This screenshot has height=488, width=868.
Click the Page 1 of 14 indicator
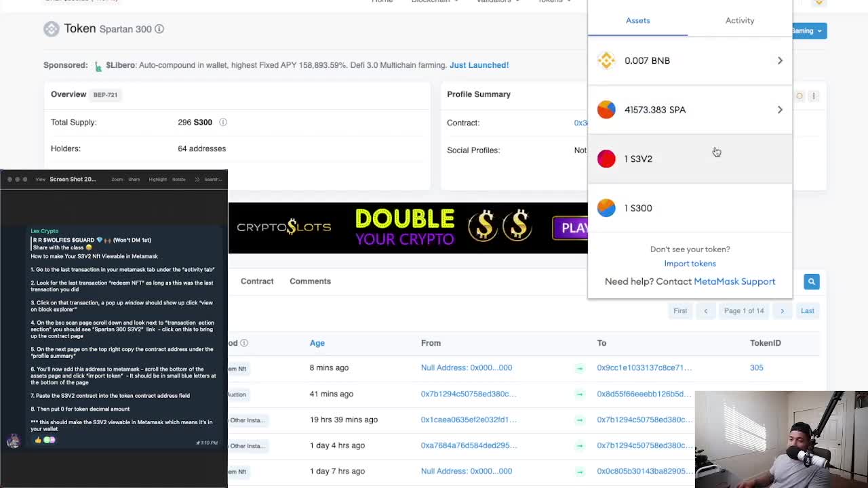pyautogui.click(x=744, y=311)
